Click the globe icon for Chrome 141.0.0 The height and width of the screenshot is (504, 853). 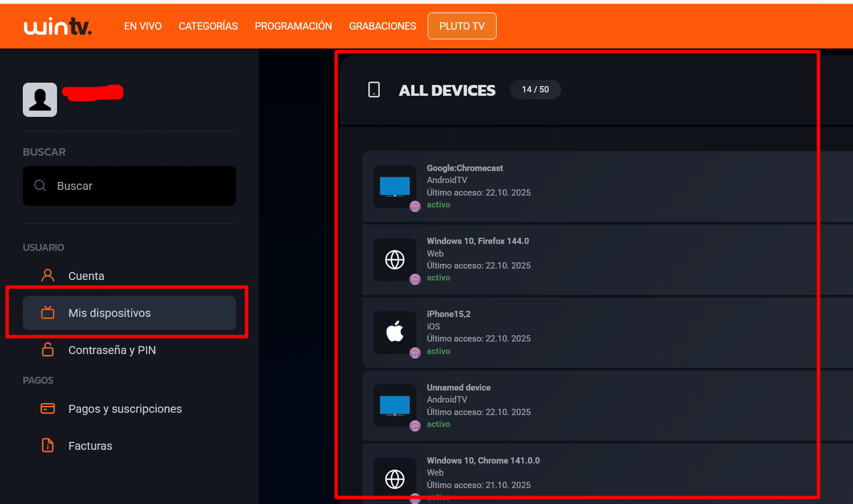point(395,479)
